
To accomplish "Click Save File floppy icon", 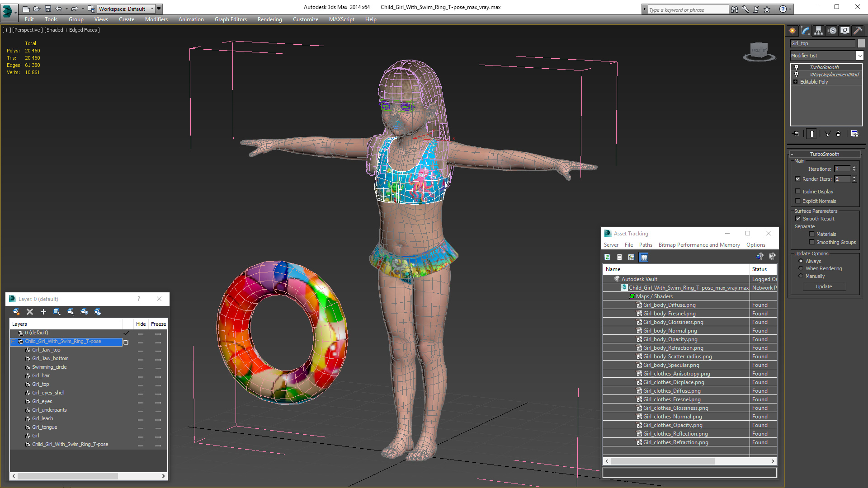I will pos(47,9).
